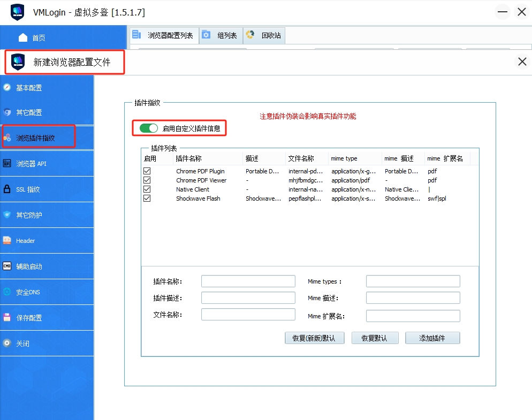Open the Header section
Screen dimensions: 532x420
coord(47,241)
